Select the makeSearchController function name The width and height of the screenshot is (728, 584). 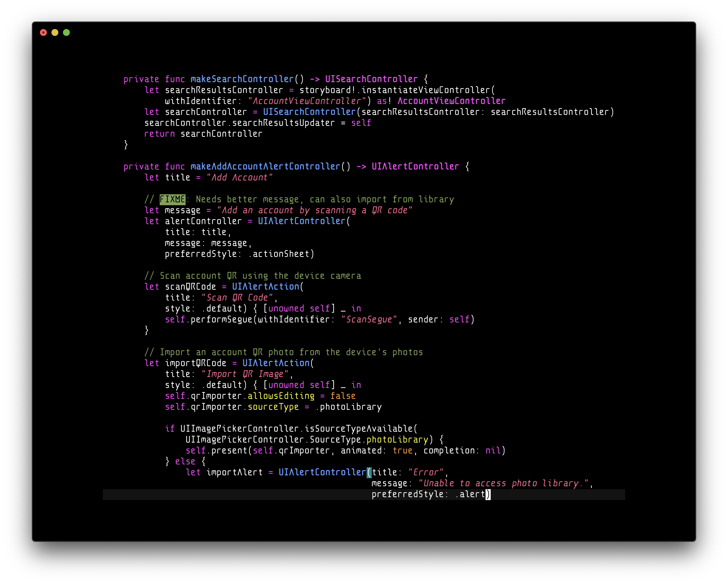point(242,79)
